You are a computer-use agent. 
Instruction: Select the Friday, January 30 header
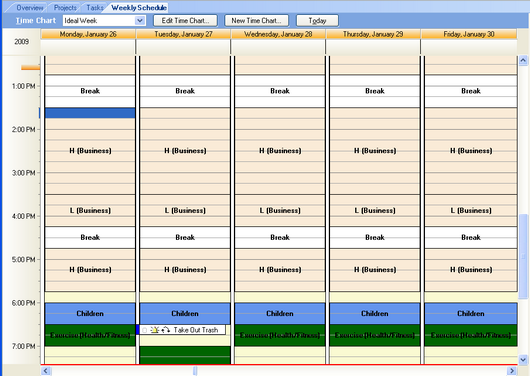(469, 34)
